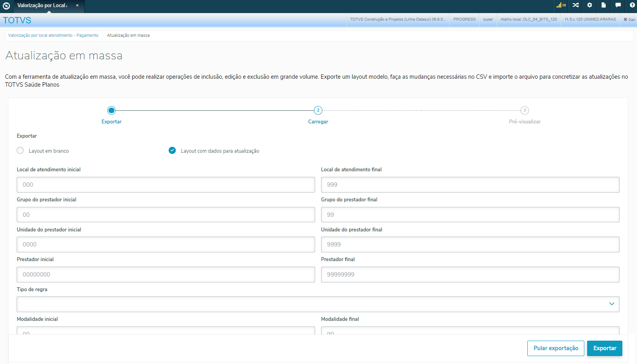Focus Unidade do prestador final field

(470, 245)
